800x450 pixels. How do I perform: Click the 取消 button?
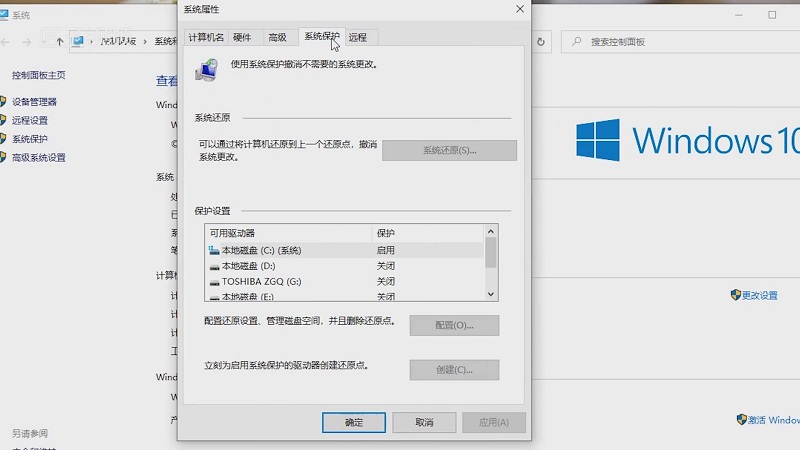point(424,422)
